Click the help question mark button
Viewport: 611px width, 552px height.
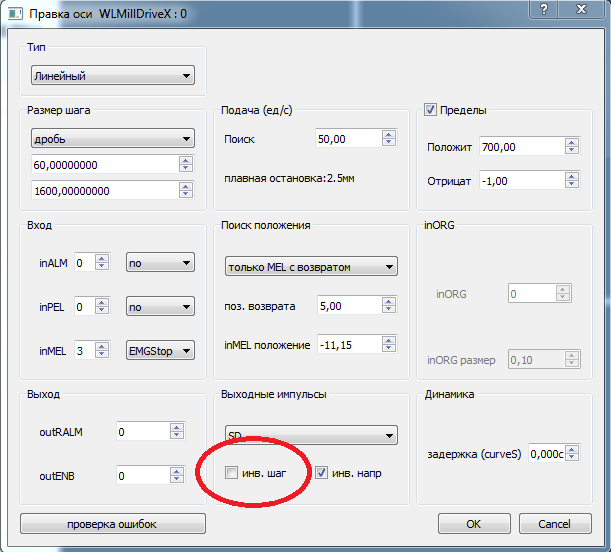[544, 9]
